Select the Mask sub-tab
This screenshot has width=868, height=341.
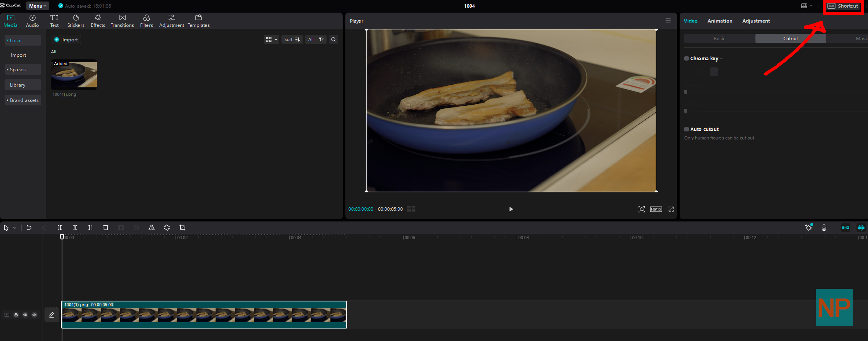pyautogui.click(x=847, y=38)
